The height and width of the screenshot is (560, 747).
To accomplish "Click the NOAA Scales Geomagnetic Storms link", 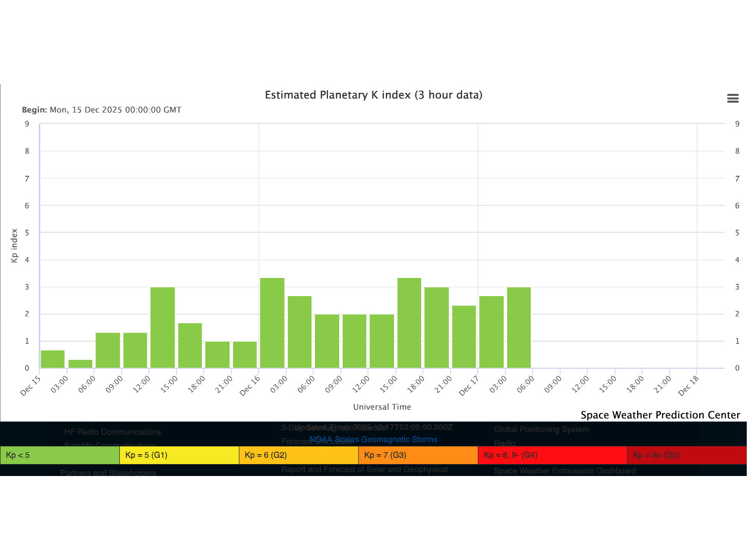I will 373,439.
